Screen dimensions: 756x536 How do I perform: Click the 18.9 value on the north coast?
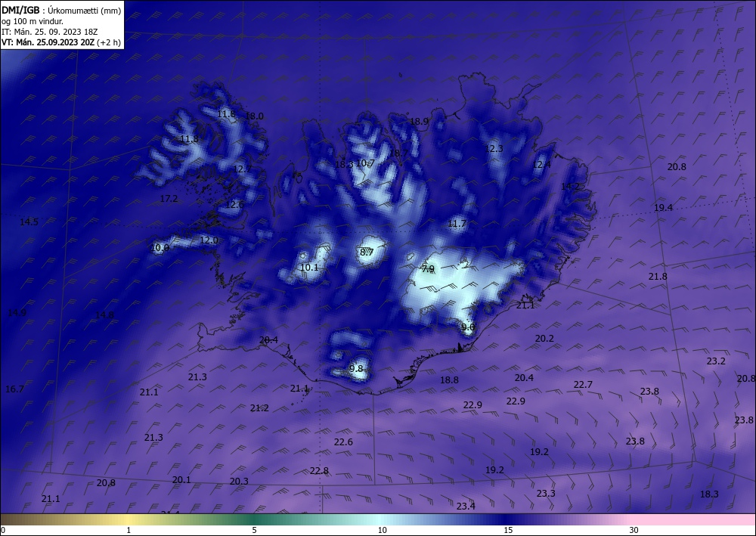tap(419, 122)
